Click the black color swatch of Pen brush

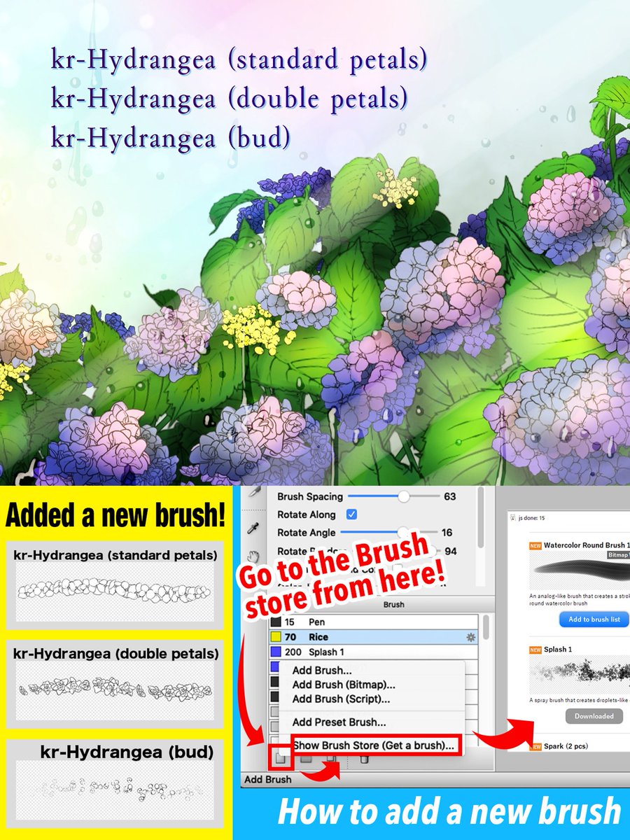[x=276, y=622]
